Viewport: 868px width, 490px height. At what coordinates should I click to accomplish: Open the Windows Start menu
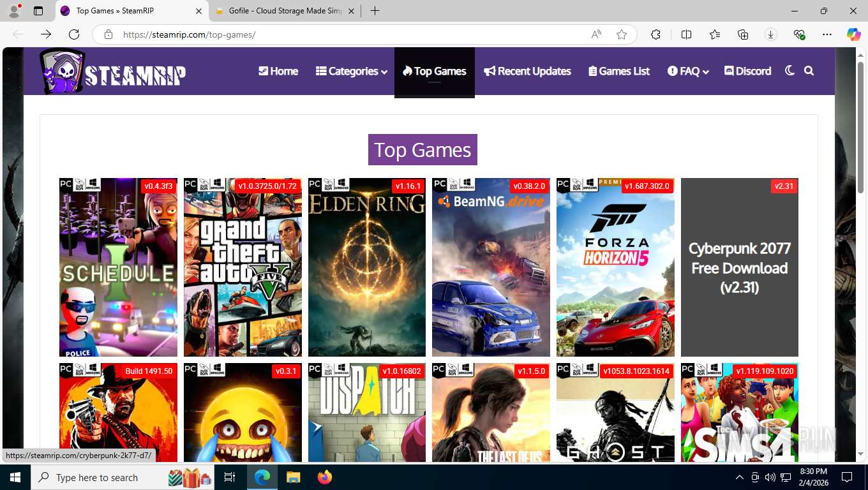click(15, 477)
